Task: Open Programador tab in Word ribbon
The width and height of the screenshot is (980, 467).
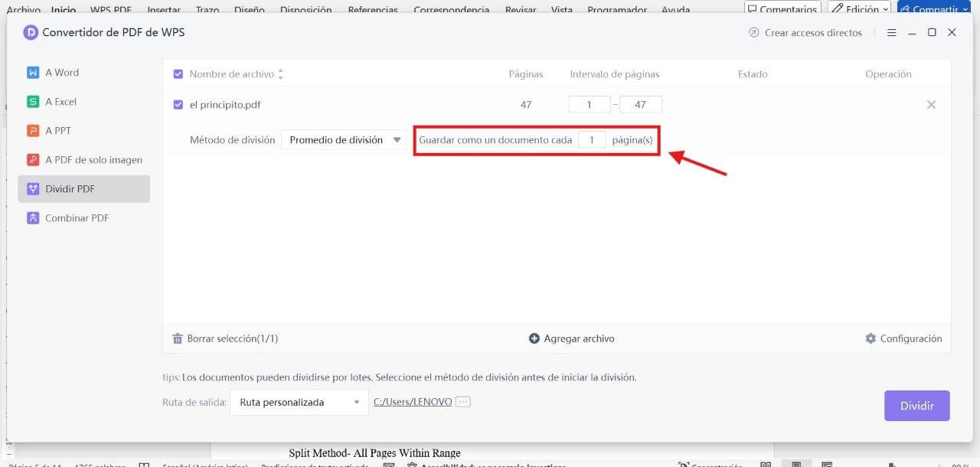Action: coord(618,10)
